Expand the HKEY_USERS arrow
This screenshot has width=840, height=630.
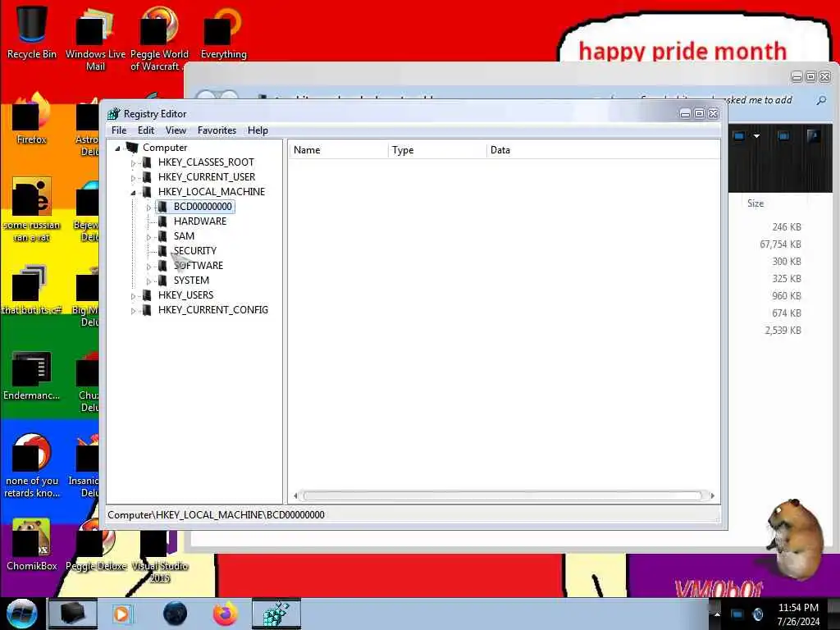133,295
